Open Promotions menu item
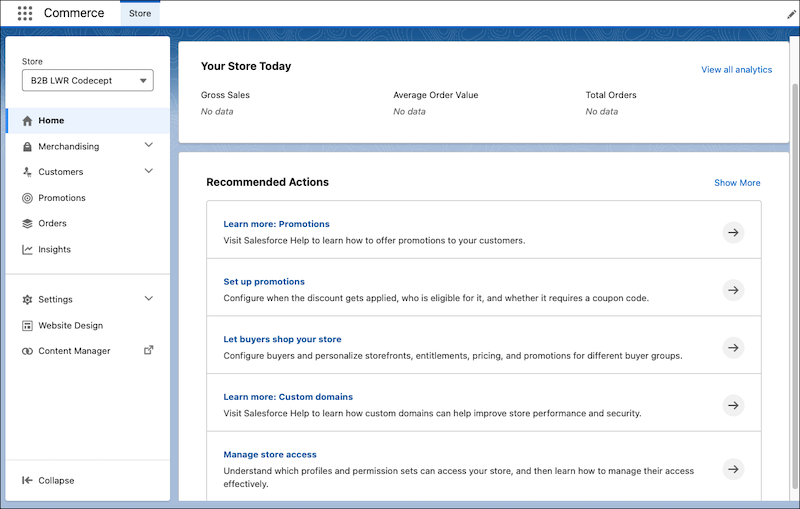Screen dimensions: 800x509 tap(88, 198)
